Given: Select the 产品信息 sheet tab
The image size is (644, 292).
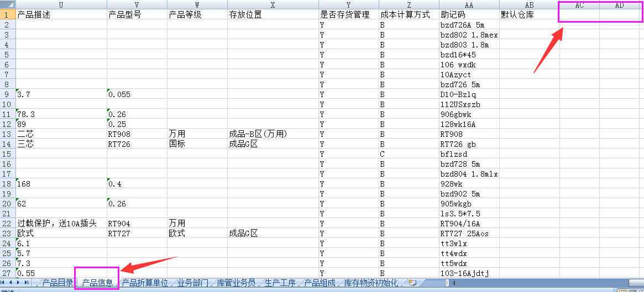Looking at the screenshot, I should point(97,283).
